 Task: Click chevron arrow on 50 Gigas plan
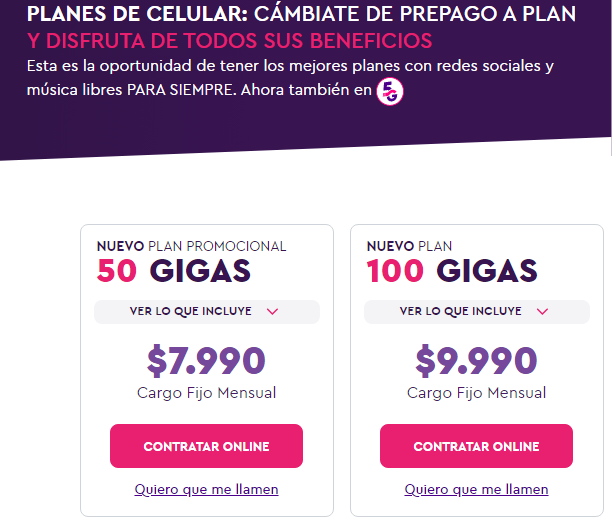(x=272, y=312)
